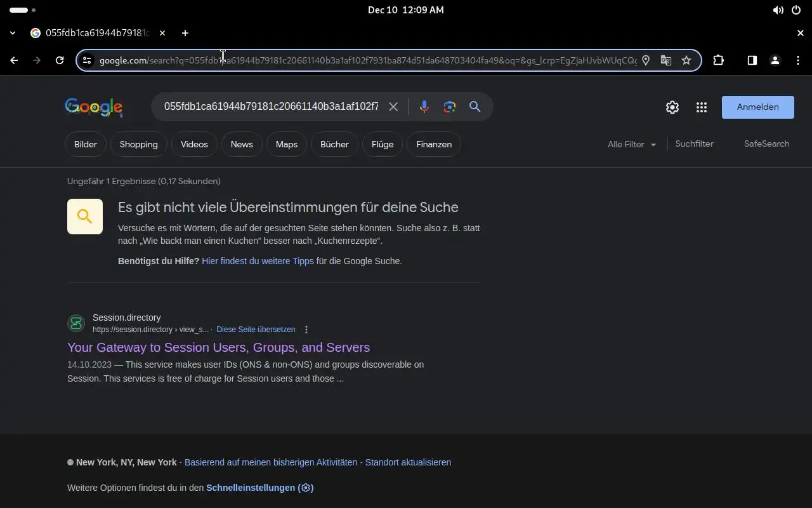Click 'Standort aktualisieren' link
Viewport: 812px width, 508px height.
click(408, 462)
